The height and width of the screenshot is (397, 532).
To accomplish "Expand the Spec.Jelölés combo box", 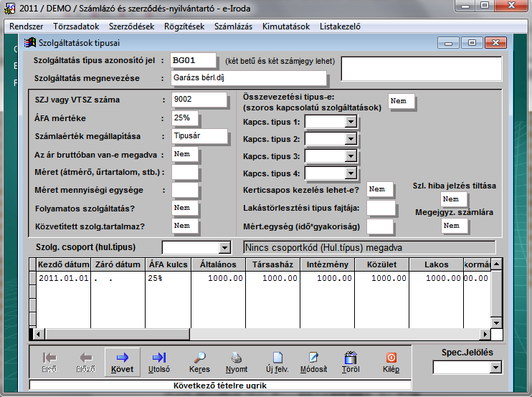I will [x=495, y=368].
